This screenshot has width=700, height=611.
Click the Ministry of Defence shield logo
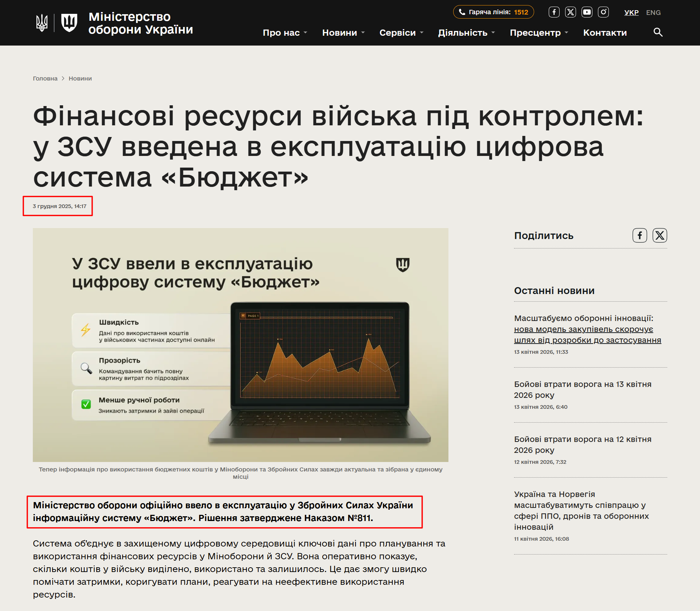(69, 23)
